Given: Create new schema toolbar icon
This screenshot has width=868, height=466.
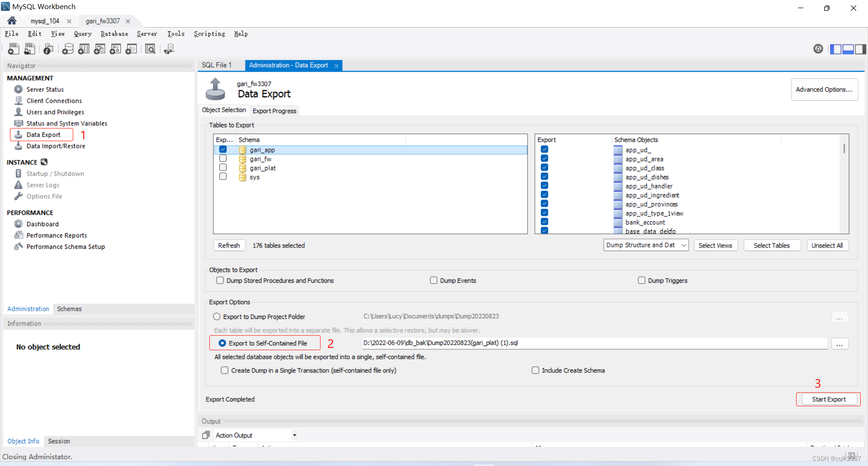Looking at the screenshot, I should click(68, 49).
